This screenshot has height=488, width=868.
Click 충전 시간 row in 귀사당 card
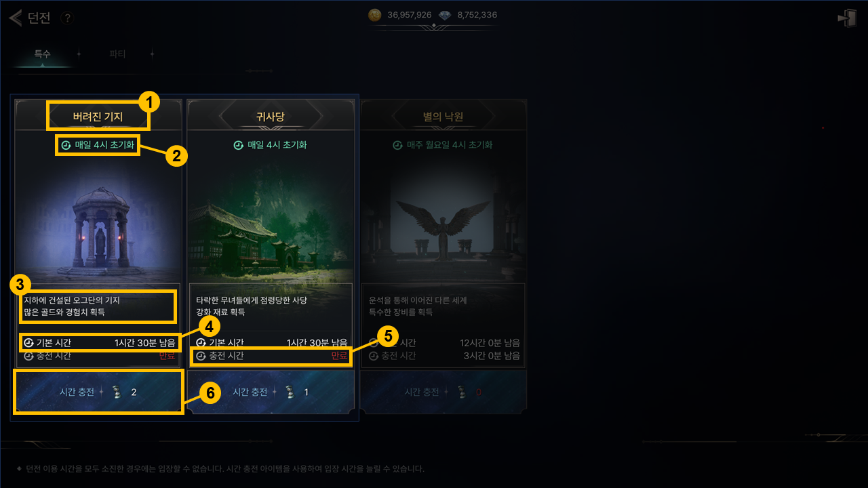coord(271,356)
